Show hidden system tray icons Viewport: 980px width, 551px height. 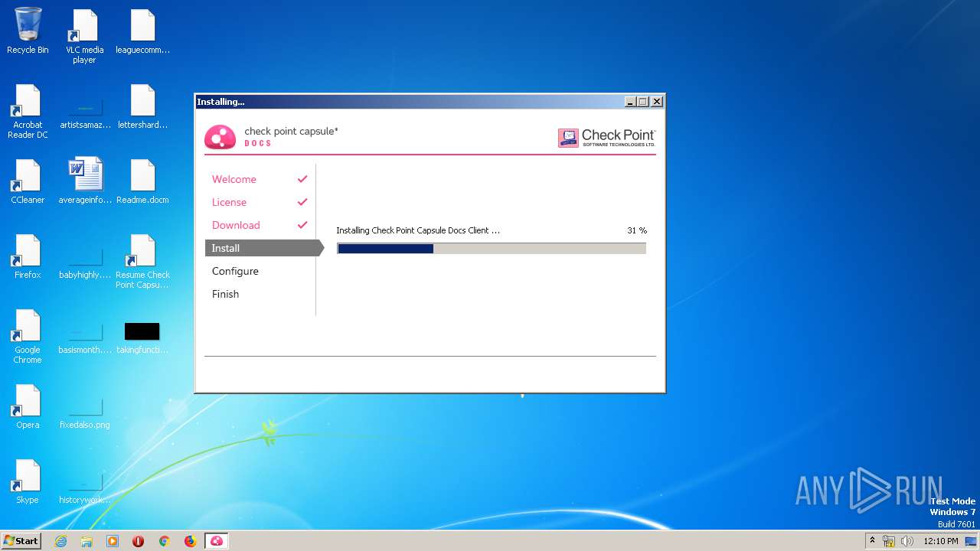(871, 540)
